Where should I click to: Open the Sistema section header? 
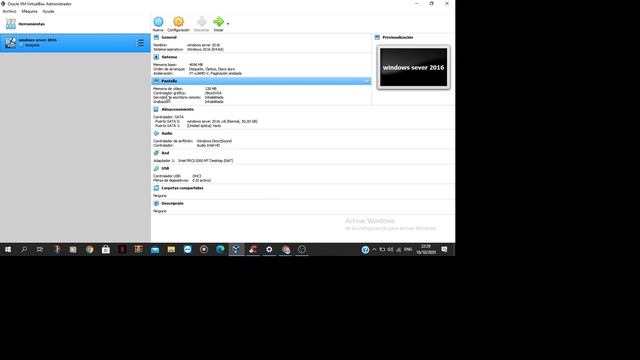(x=169, y=57)
